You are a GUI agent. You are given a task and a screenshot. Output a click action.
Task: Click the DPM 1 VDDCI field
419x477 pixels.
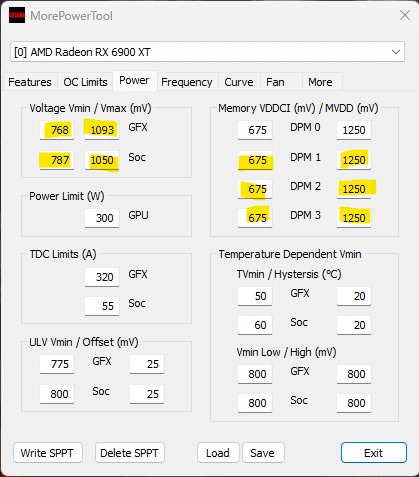point(255,160)
